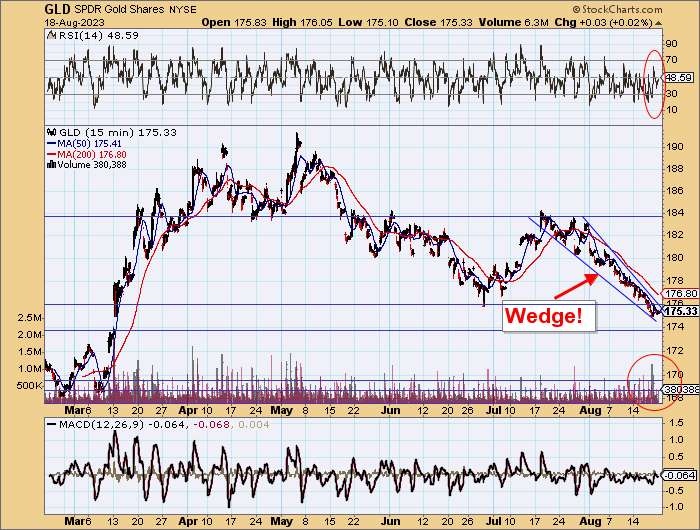Click 'Mar6' on the price chart date axis
Viewport: 700px width, 530px height.
pos(78,410)
